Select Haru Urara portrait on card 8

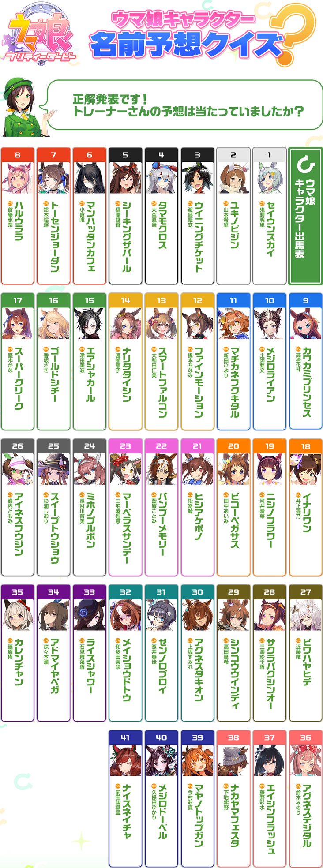click(18, 178)
